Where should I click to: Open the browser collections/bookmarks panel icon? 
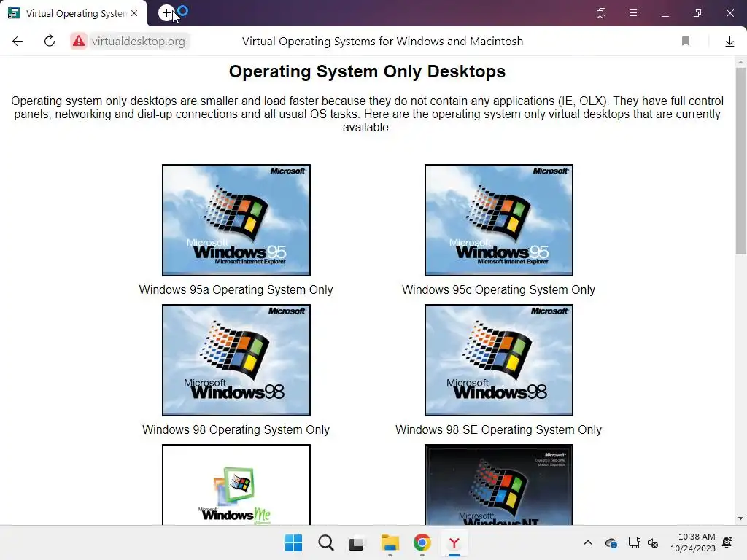[601, 13]
